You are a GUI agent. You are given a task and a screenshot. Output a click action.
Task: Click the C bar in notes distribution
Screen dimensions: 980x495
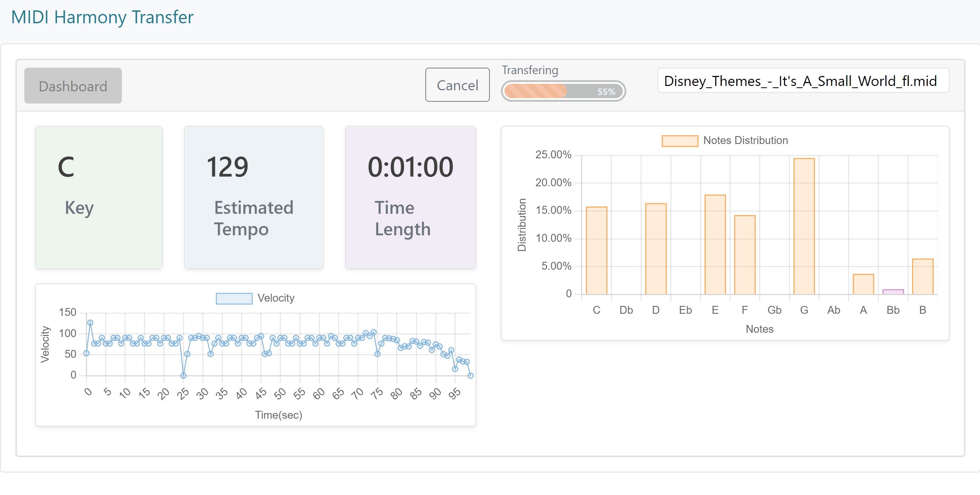pyautogui.click(x=596, y=250)
